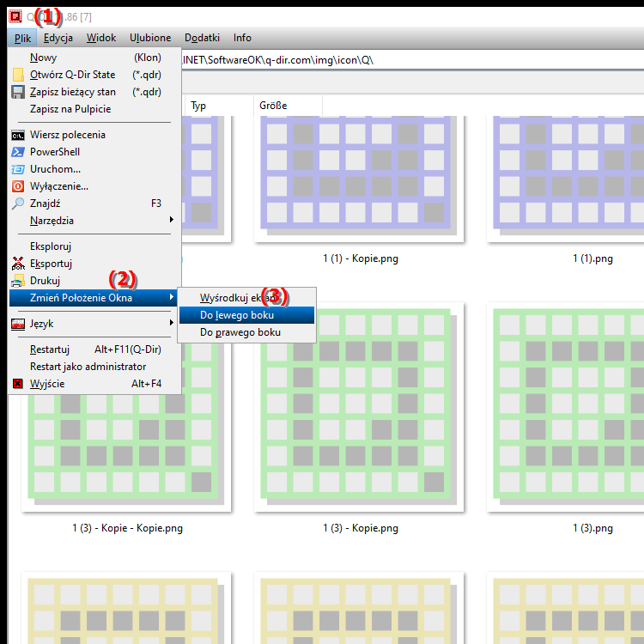This screenshot has height=644, width=644.
Task: Click the Uruchom run icon
Action: [x=18, y=169]
